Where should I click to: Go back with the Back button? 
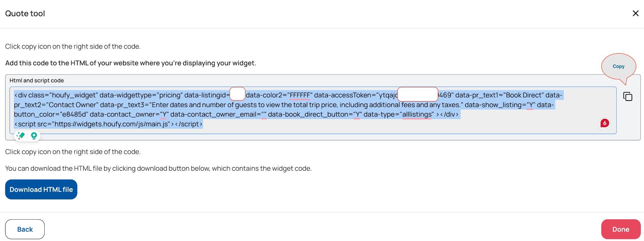click(25, 229)
